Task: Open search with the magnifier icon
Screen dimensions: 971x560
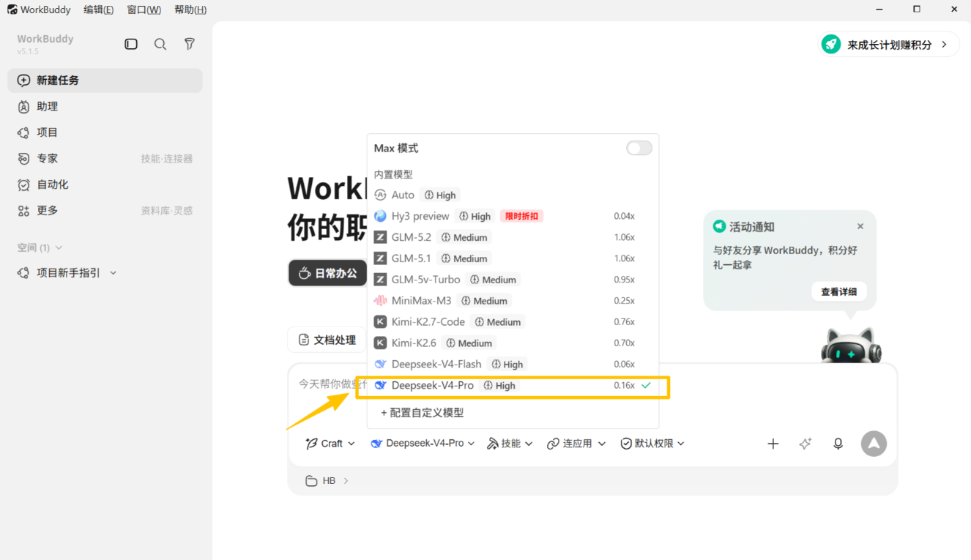Action: 160,44
